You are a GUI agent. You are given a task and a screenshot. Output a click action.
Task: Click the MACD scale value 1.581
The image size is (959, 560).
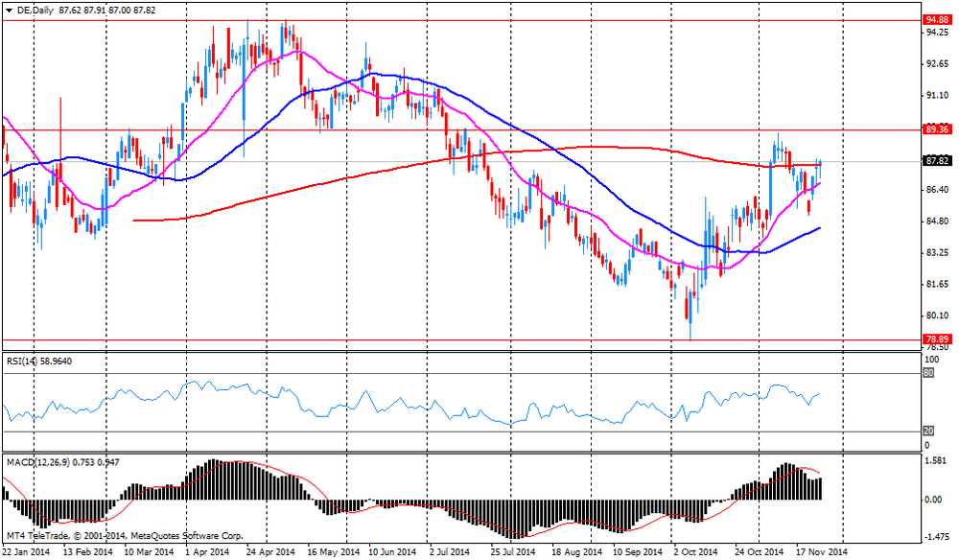[x=934, y=461]
